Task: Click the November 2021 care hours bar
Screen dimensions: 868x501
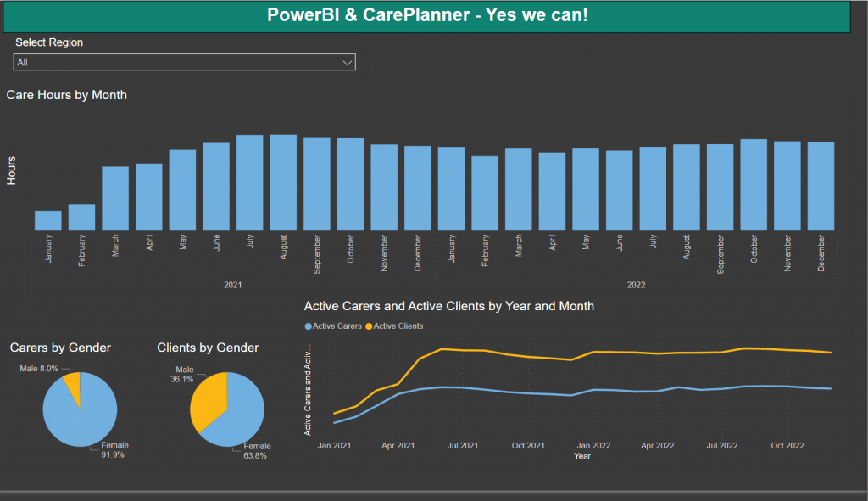Action: click(x=384, y=187)
